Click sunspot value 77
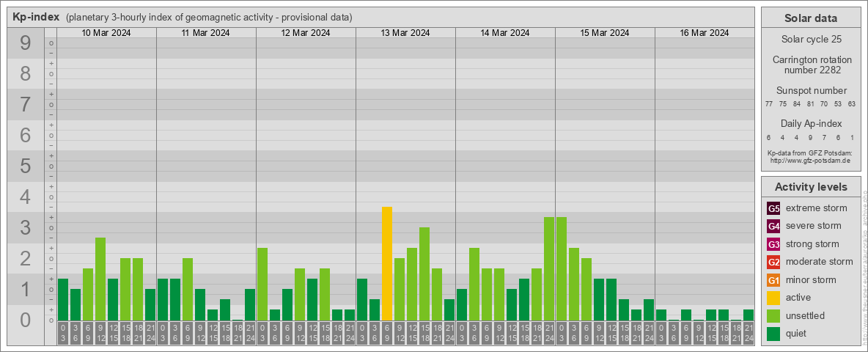868x352 pixels. tap(769, 104)
